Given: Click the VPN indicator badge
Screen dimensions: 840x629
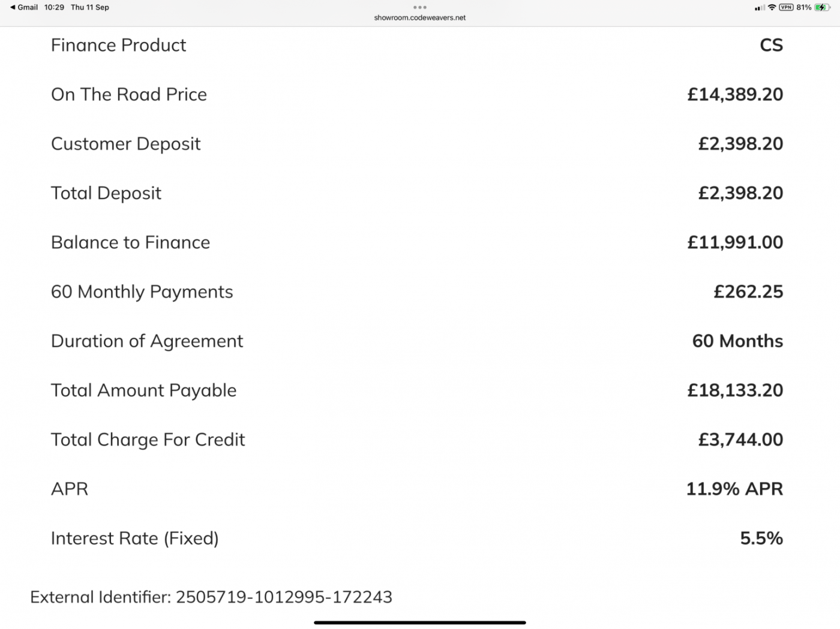Looking at the screenshot, I should pos(786,7).
